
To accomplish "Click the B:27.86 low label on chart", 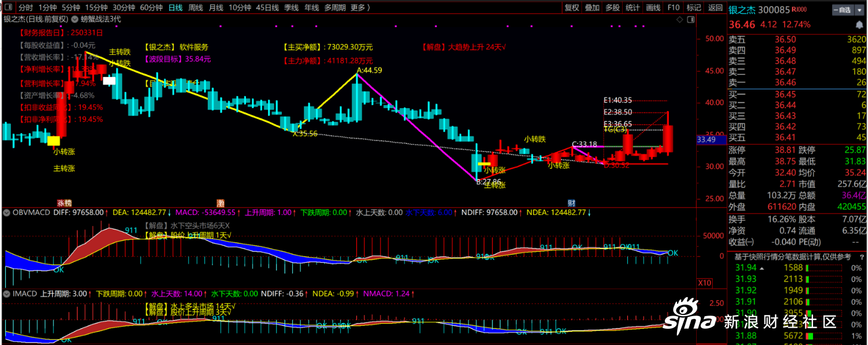I will tap(488, 181).
